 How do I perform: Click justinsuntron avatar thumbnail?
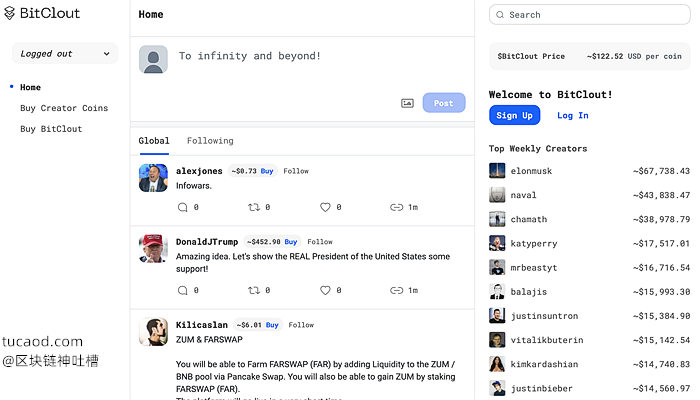(x=497, y=316)
